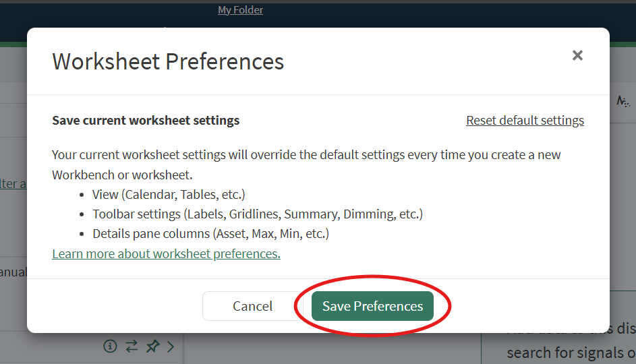Click the Worksheet Preferences title text
Viewport: 636px width, 364px height.
(x=168, y=61)
